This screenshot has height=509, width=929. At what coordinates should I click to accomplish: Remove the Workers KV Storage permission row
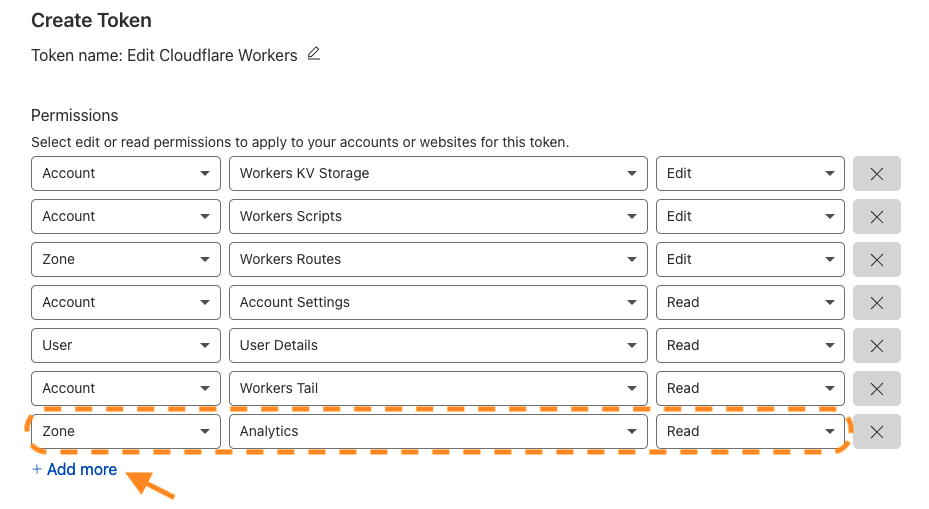(876, 174)
